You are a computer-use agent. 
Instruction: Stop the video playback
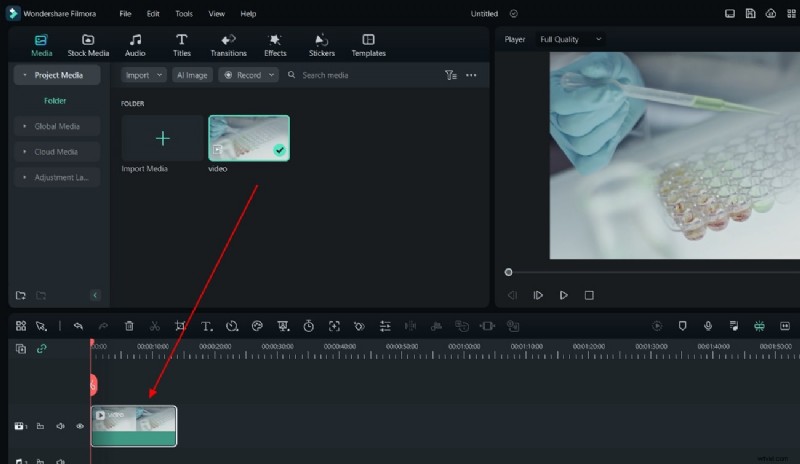[589, 295]
